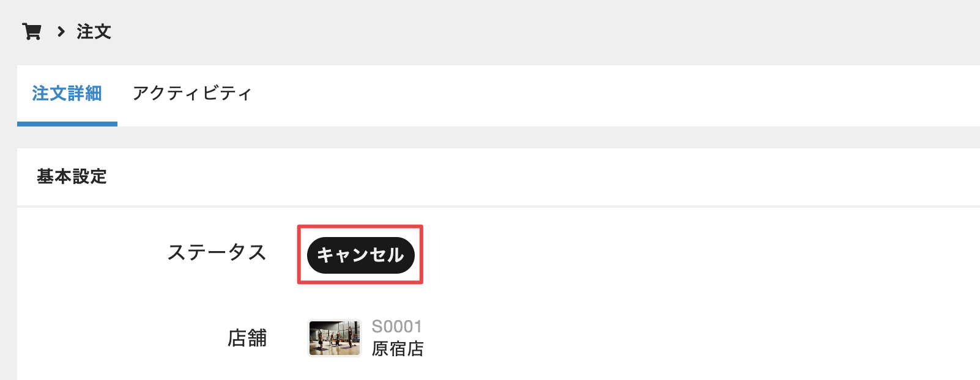Click the blue underline below 注文詳細
980x380 pixels.
(x=67, y=124)
